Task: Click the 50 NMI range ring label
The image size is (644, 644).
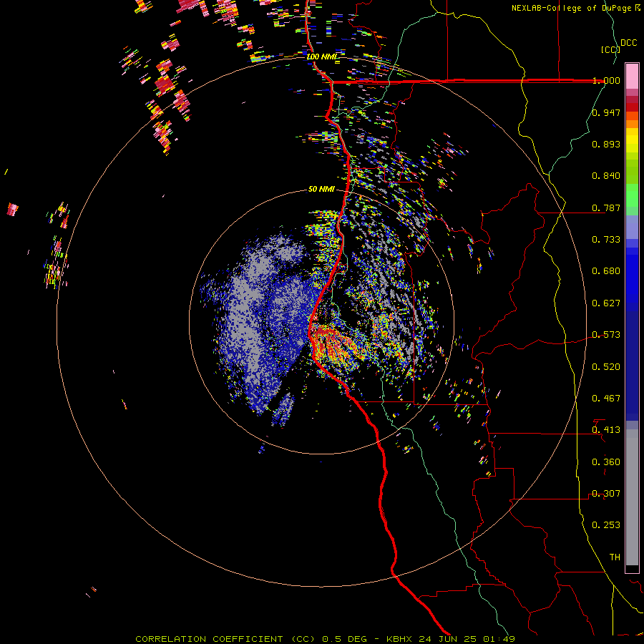Action: click(x=321, y=190)
